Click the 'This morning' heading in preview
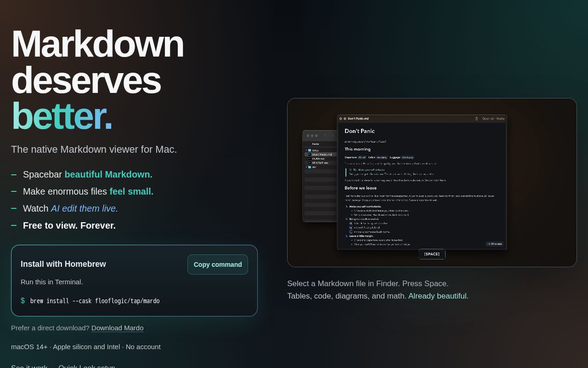This screenshot has width=588, height=368. (357, 149)
